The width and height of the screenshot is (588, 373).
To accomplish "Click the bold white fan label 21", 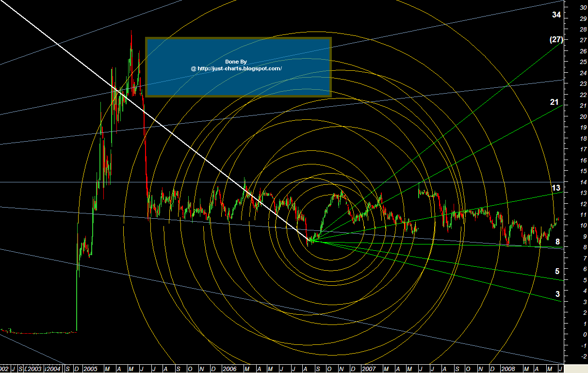I will pos(555,102).
